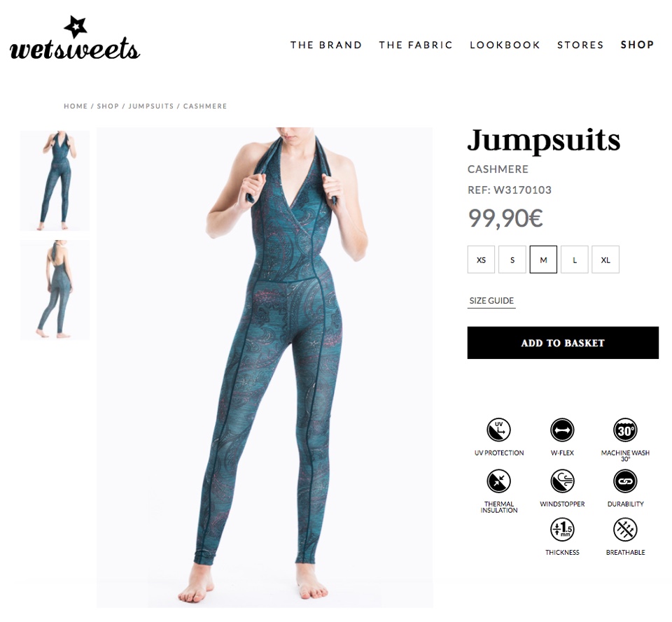The height and width of the screenshot is (622, 672).
Task: Click the W-Flex stretch icon
Action: click(562, 430)
